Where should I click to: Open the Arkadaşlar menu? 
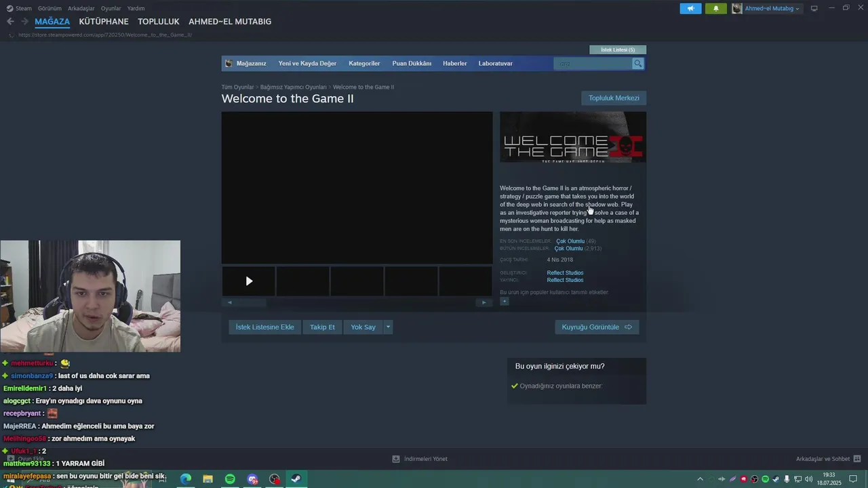[81, 8]
